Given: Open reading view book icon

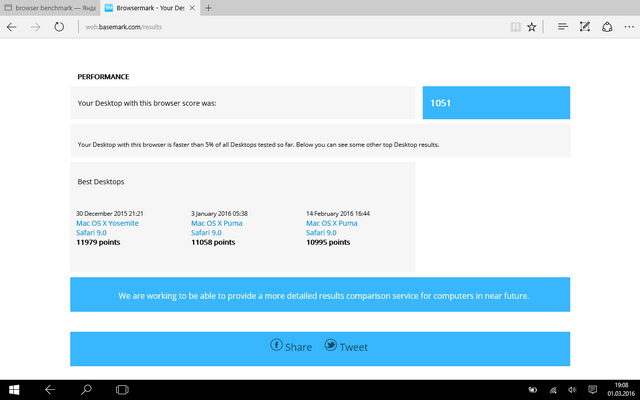Looking at the screenshot, I should [516, 27].
